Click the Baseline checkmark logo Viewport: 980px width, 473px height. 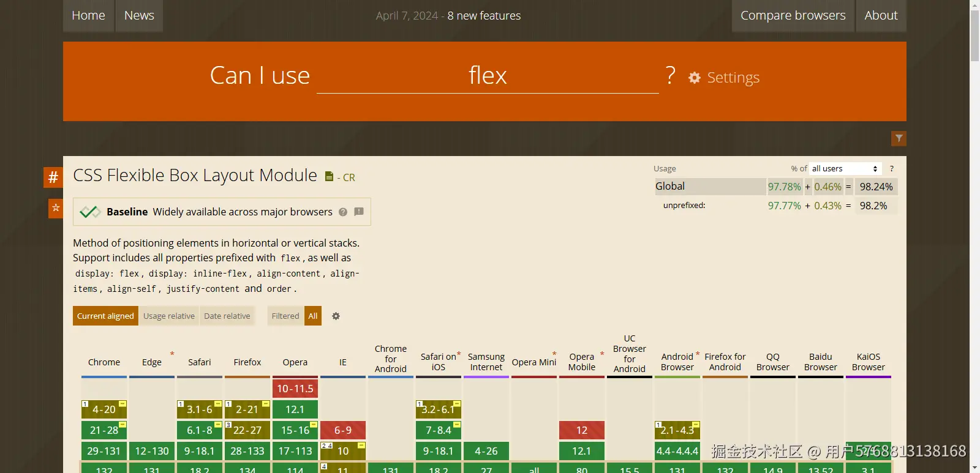click(x=90, y=212)
